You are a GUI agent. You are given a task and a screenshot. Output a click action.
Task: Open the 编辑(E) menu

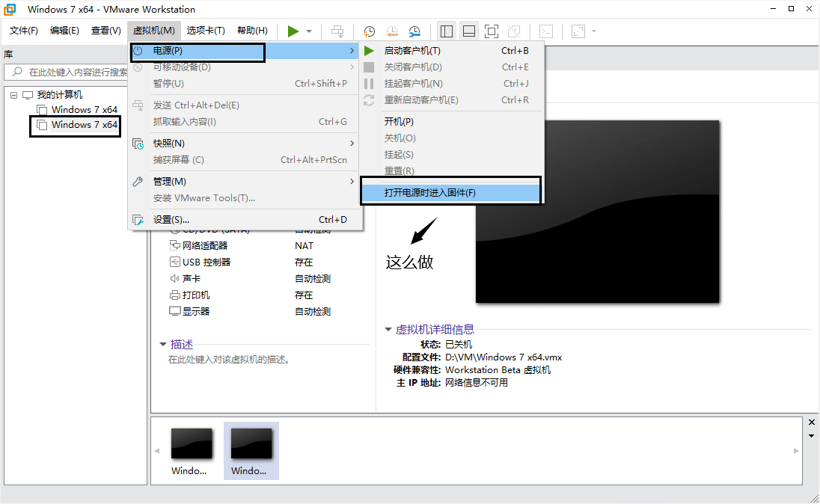tap(64, 31)
